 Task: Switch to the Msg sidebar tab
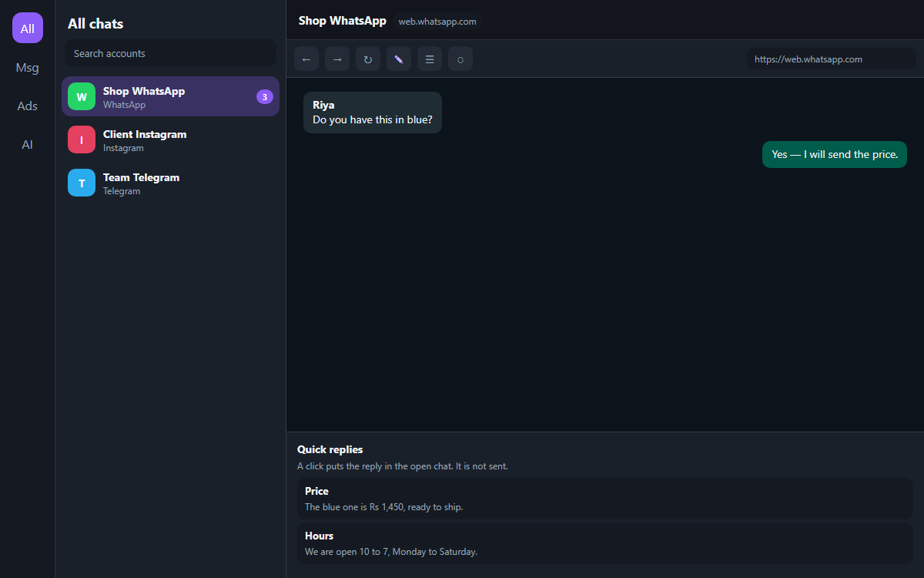pyautogui.click(x=28, y=67)
